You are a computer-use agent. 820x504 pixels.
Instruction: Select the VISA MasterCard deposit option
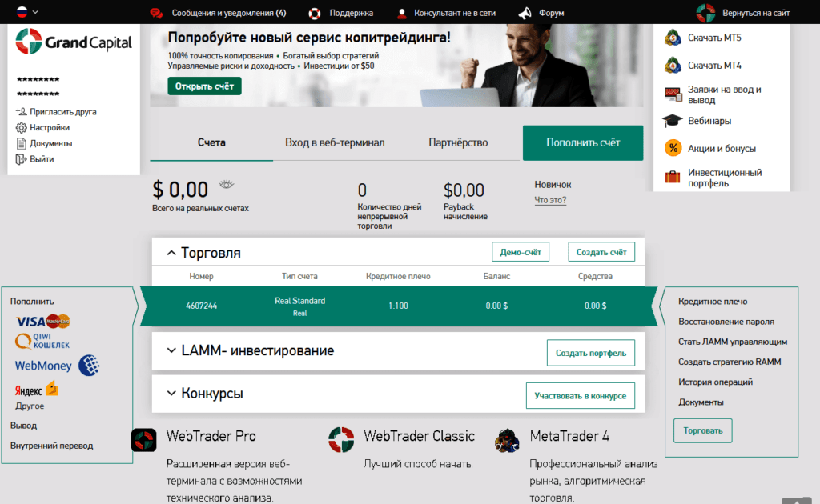tap(43, 321)
